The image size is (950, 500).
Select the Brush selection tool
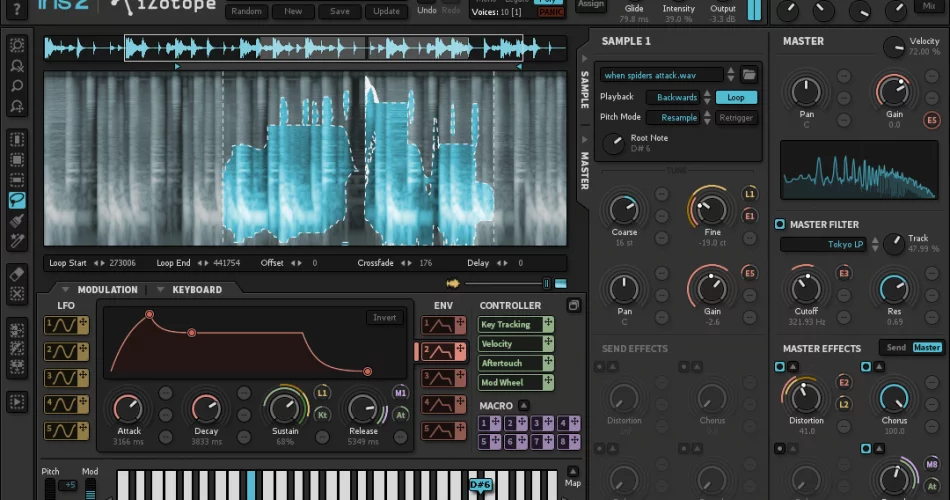[x=17, y=221]
